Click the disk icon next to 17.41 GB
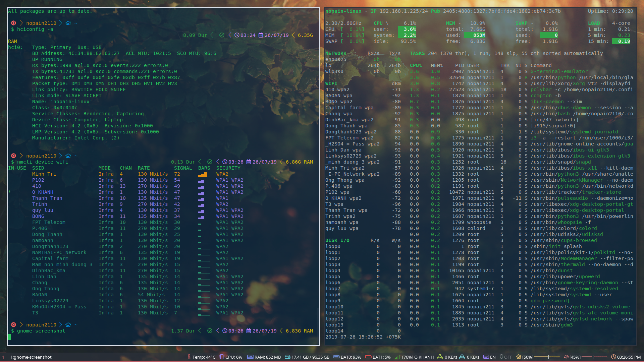This screenshot has width=644, height=362. coord(288,357)
